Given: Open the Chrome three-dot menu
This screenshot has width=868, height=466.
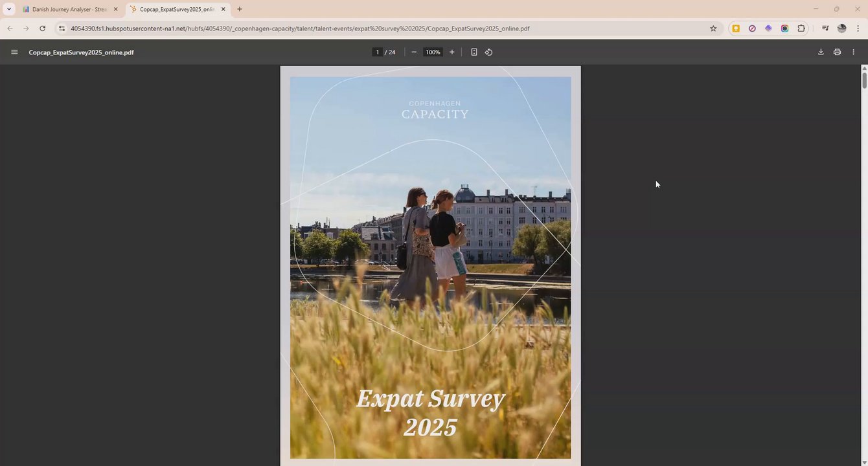Looking at the screenshot, I should point(858,28).
